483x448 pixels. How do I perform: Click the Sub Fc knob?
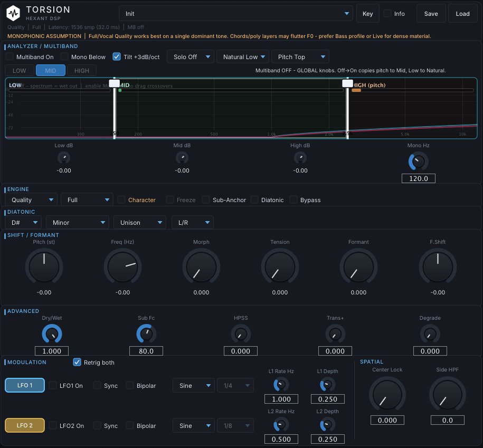[x=146, y=335]
